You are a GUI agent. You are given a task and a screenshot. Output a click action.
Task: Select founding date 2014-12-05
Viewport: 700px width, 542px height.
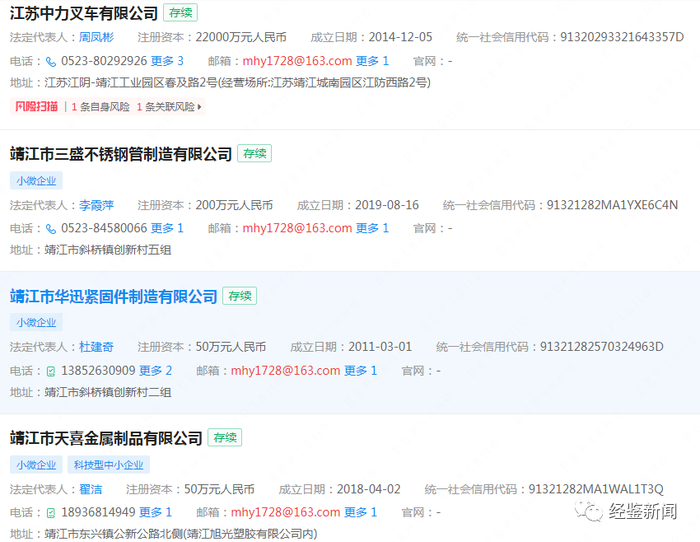pos(400,37)
